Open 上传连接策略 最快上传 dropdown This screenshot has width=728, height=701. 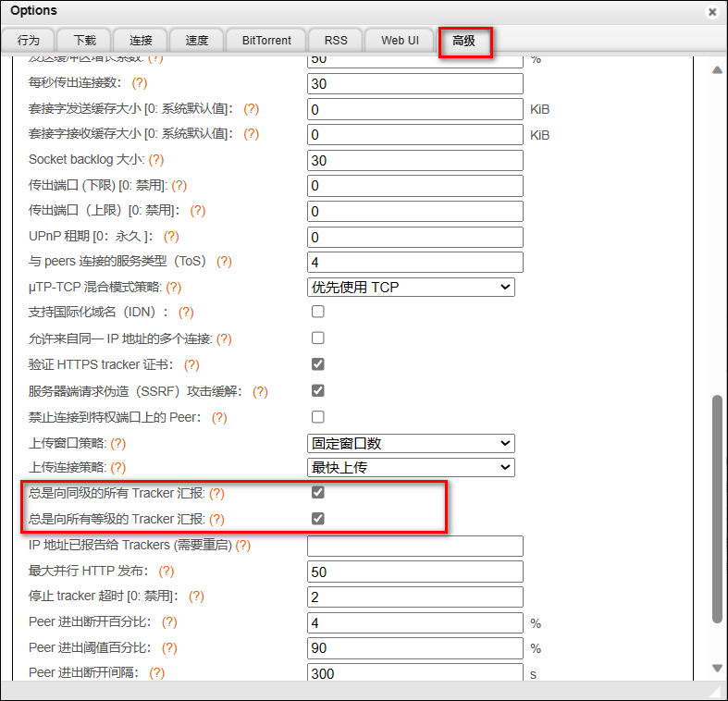coord(410,467)
